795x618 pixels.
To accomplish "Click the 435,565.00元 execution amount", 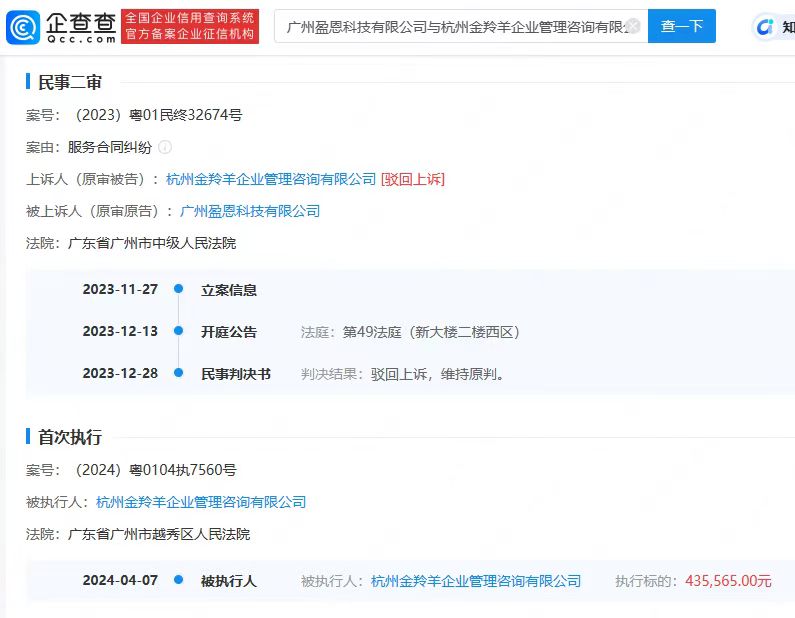I will pos(728,581).
